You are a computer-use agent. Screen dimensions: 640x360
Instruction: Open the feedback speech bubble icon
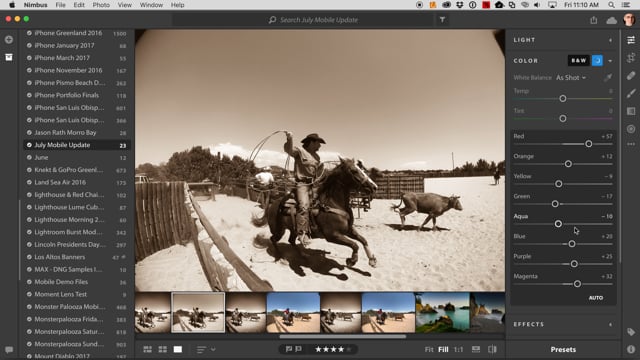[x=9, y=350]
